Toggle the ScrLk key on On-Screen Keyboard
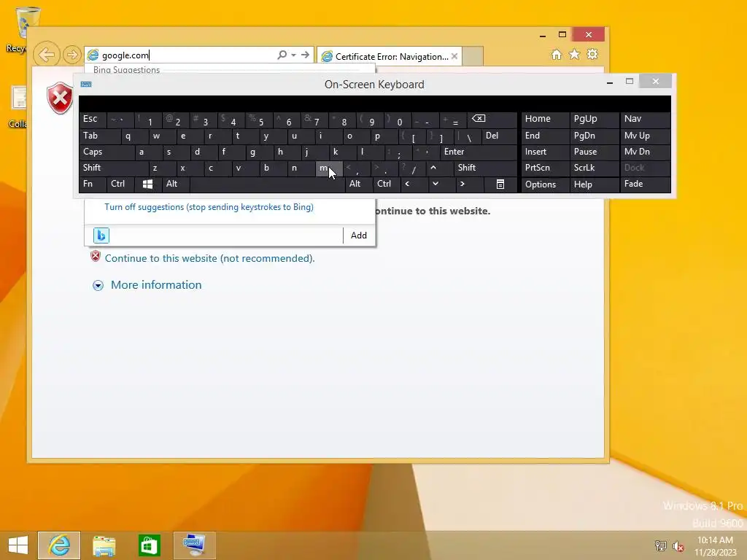Viewport: 747px width, 560px height. coord(594,168)
